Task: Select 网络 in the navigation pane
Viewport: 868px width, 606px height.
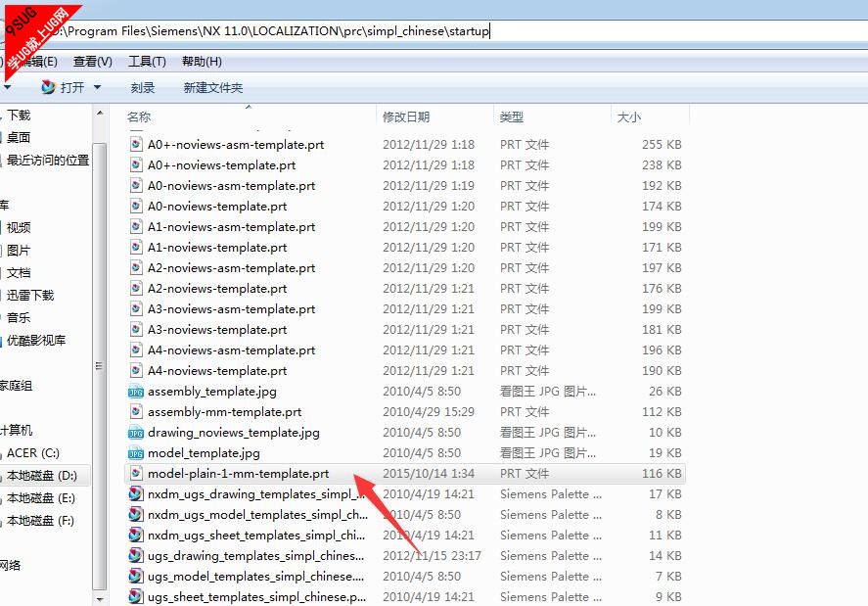Action: [10, 566]
